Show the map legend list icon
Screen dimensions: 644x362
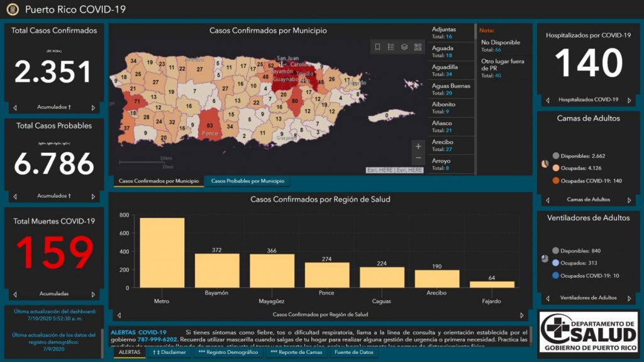pyautogui.click(x=391, y=47)
